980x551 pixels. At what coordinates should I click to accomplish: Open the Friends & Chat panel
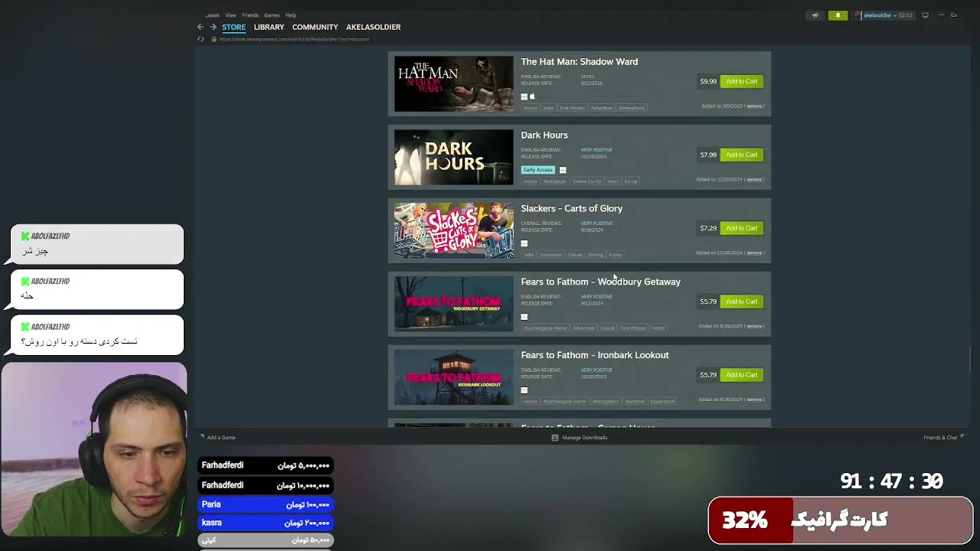point(940,438)
